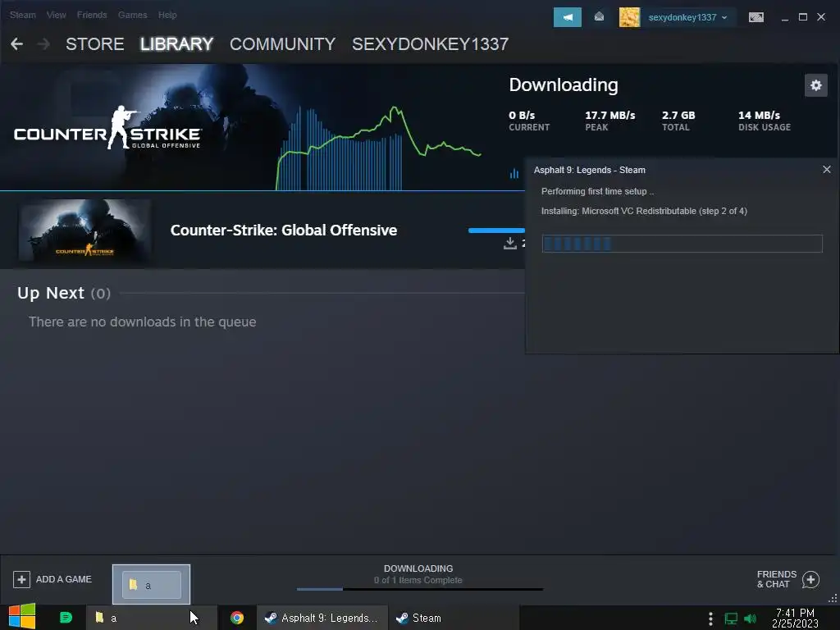Viewport: 840px width, 630px height.
Task: Click '14 MB/s' disk usage value
Action: (759, 115)
